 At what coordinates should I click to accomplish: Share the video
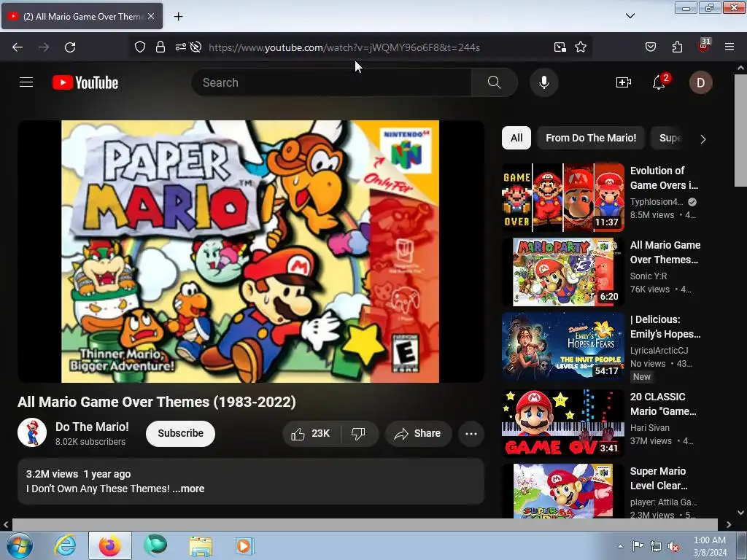(418, 433)
